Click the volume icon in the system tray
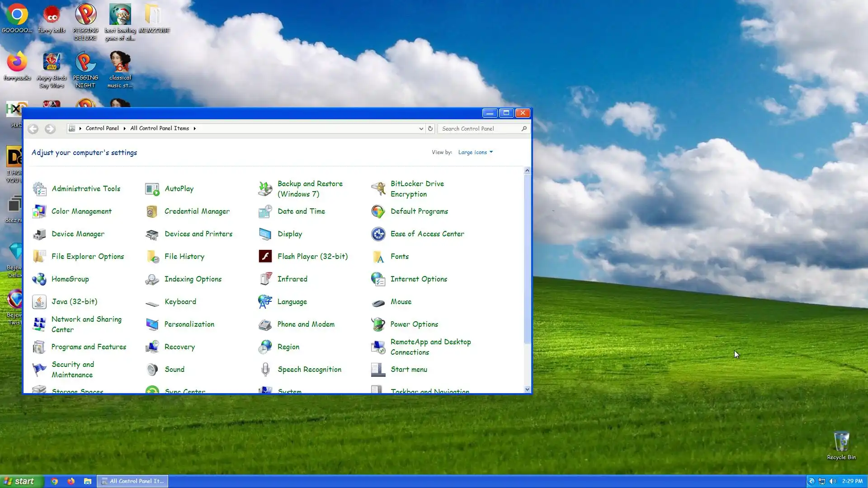 (832, 481)
